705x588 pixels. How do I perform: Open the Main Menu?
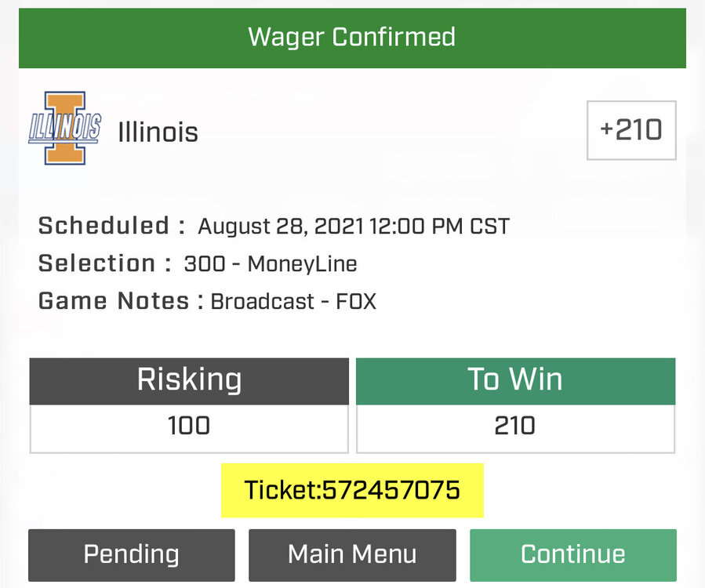[x=352, y=555]
